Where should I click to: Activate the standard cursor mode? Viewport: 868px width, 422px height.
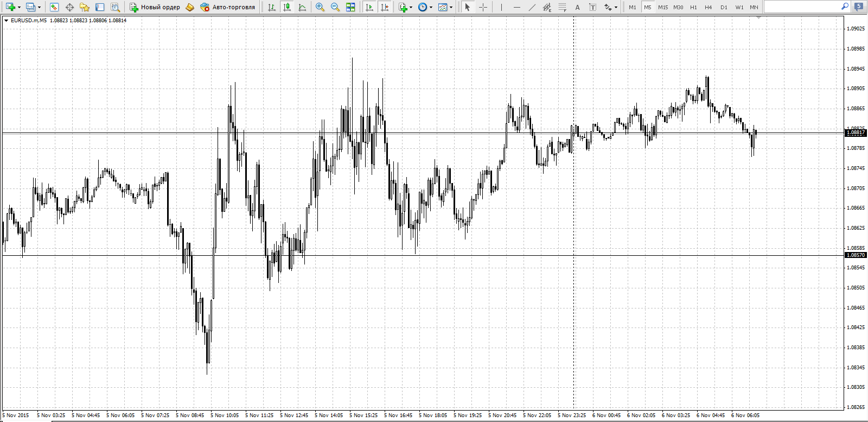tap(468, 7)
